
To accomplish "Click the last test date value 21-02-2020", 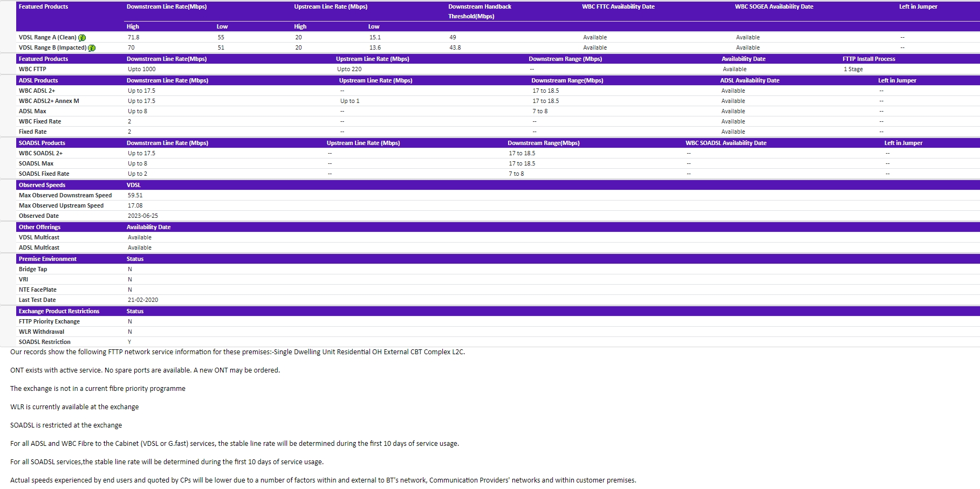I will tap(142, 300).
